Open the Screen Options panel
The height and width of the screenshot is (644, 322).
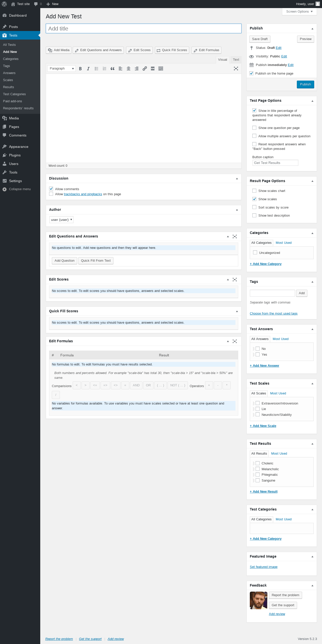[299, 12]
